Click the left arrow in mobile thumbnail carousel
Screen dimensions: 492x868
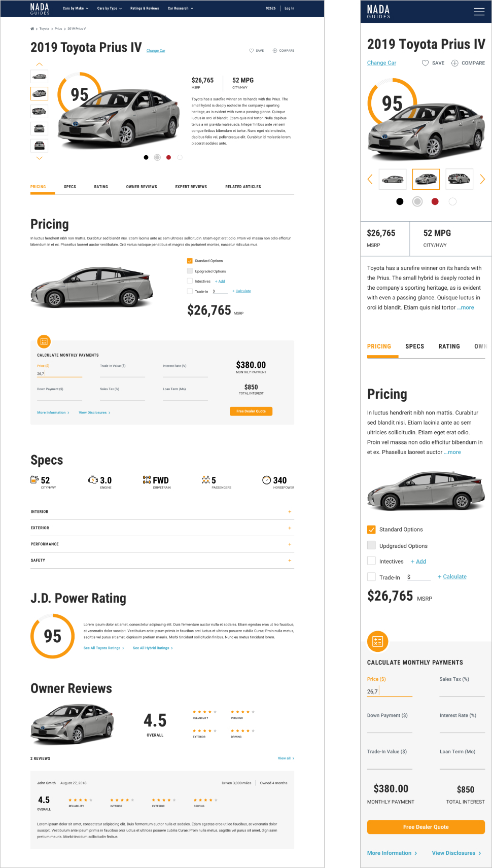point(370,179)
